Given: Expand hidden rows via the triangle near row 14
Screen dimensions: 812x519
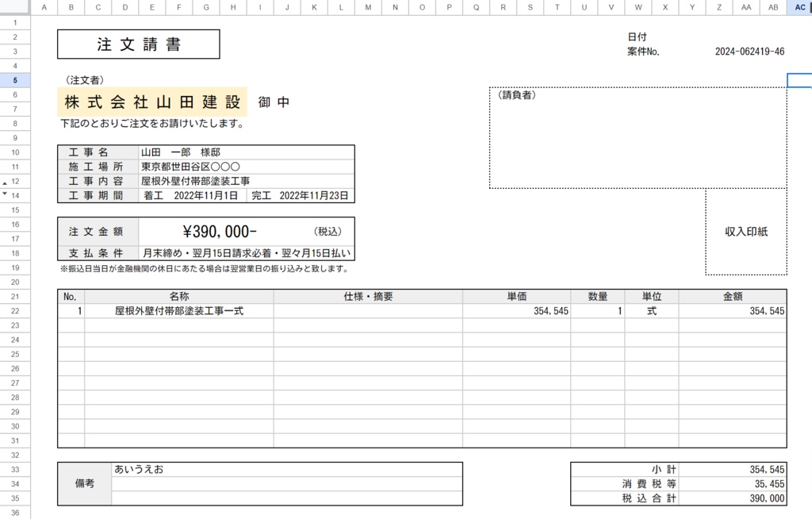Looking at the screenshot, I should [x=6, y=194].
